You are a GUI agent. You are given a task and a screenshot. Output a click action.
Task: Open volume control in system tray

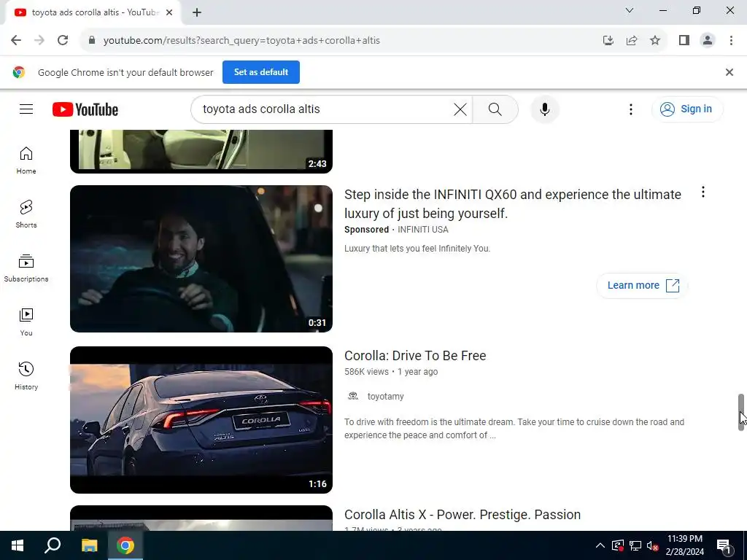652,545
